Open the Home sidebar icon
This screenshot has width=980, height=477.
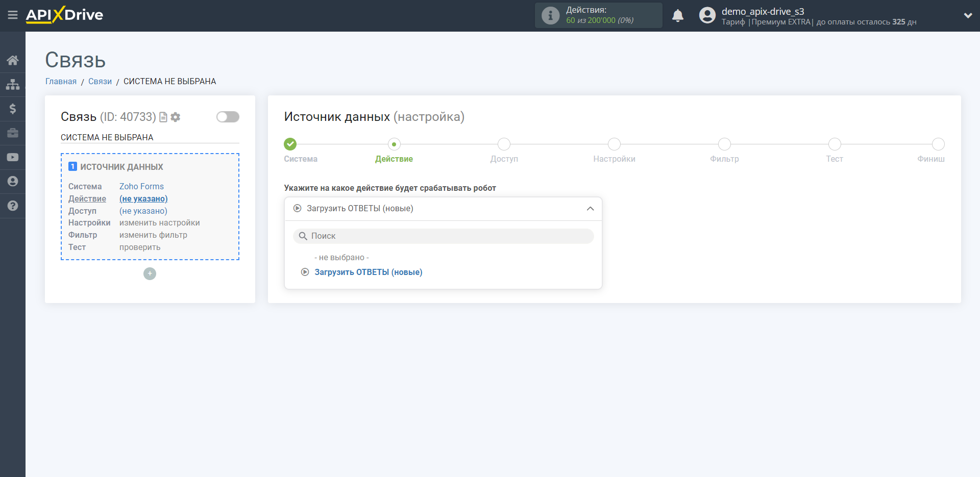[13, 60]
